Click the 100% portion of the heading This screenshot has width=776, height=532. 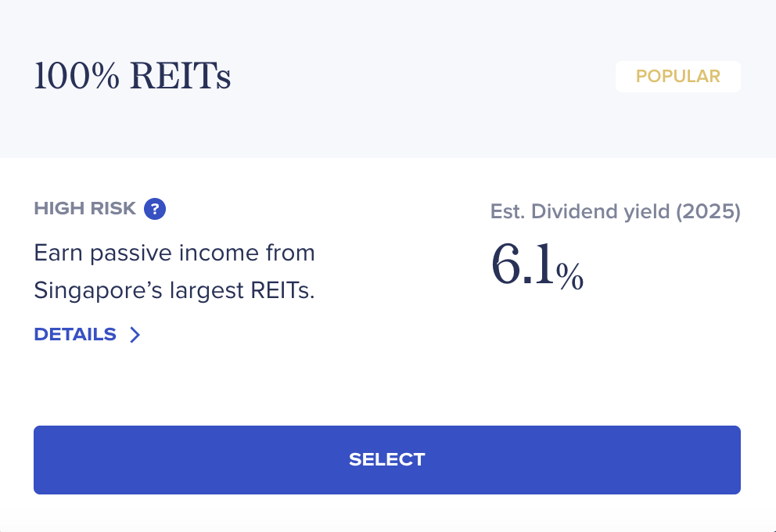(77, 76)
